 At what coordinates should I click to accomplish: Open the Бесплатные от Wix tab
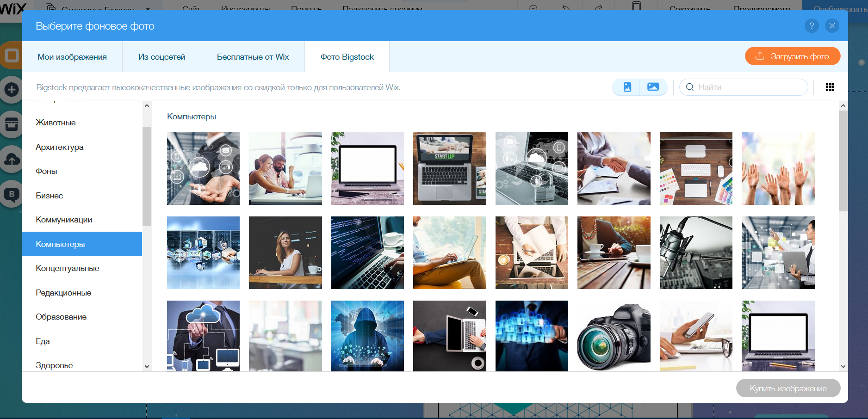pyautogui.click(x=253, y=57)
